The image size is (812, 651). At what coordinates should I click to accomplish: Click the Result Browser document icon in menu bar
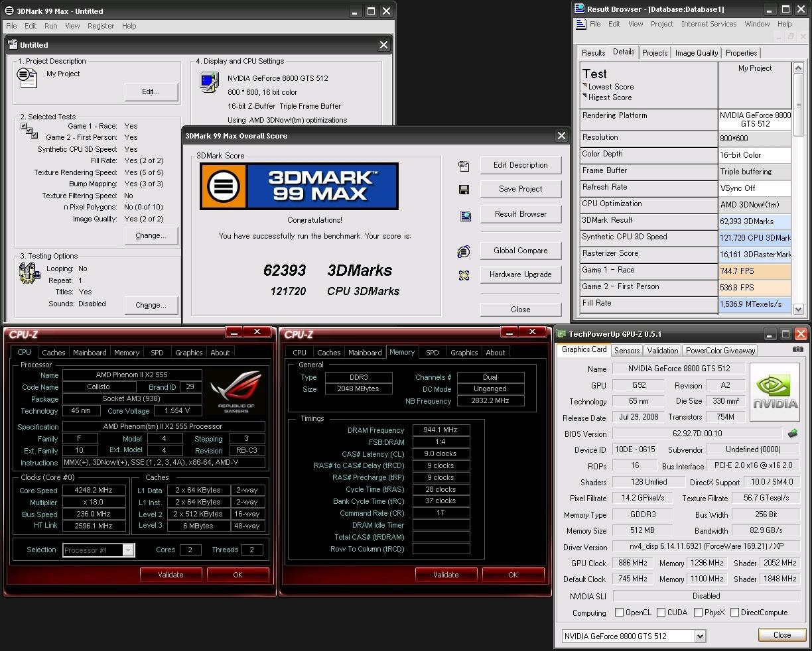tap(581, 25)
